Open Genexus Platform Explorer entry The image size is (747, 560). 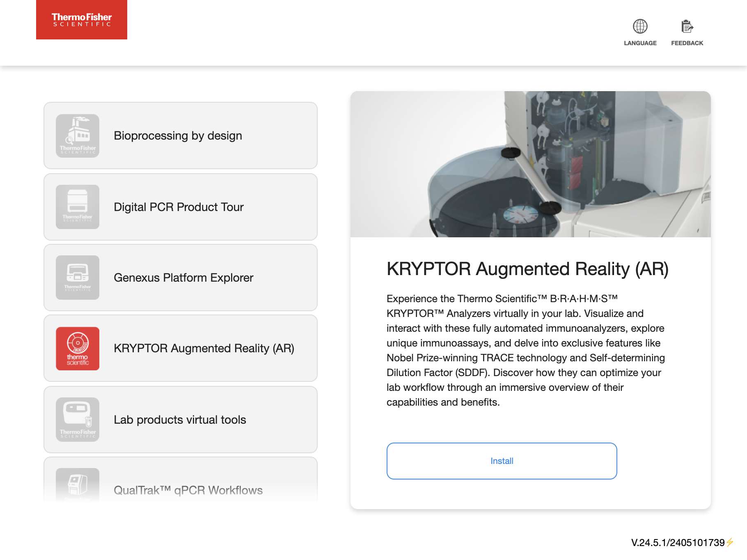[181, 278]
